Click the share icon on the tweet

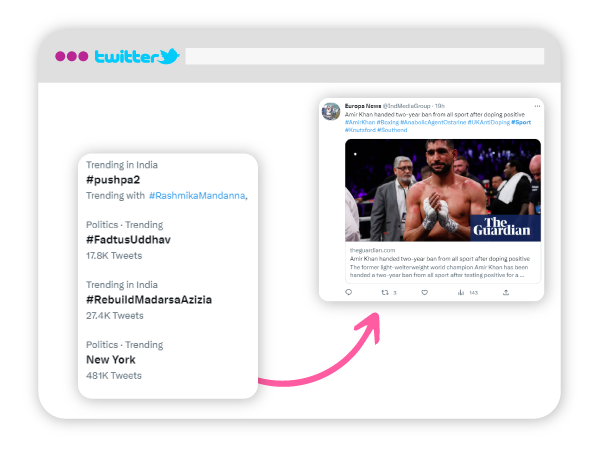click(506, 292)
